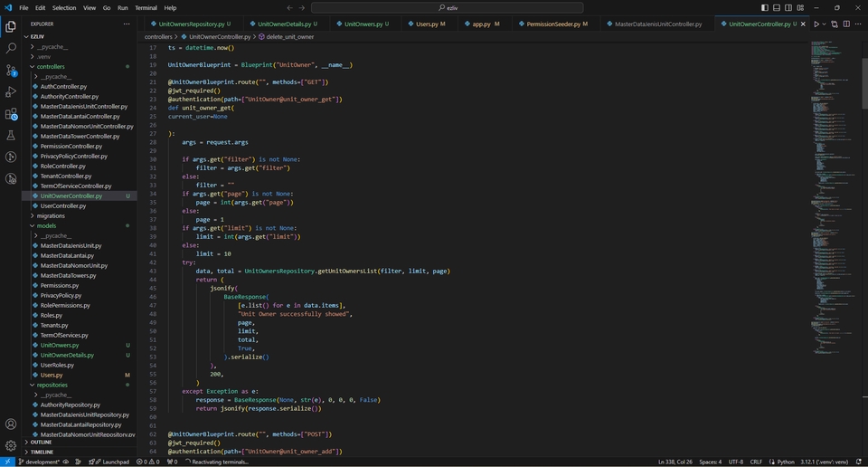Open AuthorityRepository.py in the explorer
Screen dimensions: 868x467
71,405
